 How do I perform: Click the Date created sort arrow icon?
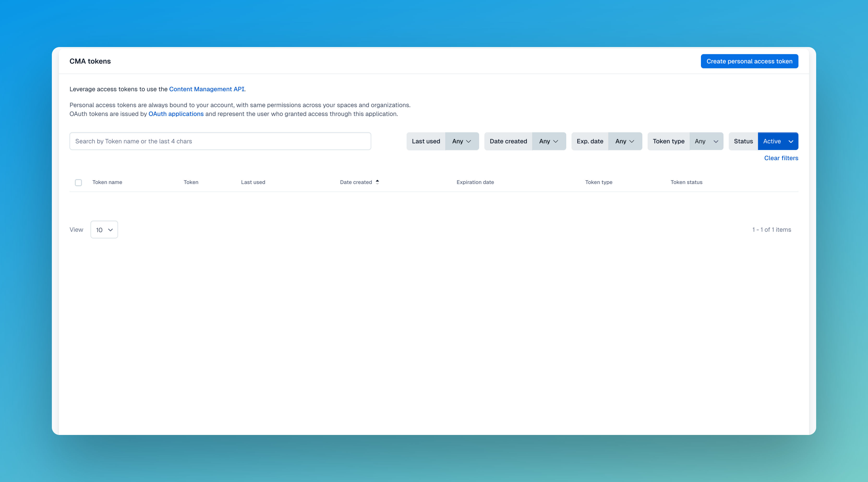click(377, 182)
